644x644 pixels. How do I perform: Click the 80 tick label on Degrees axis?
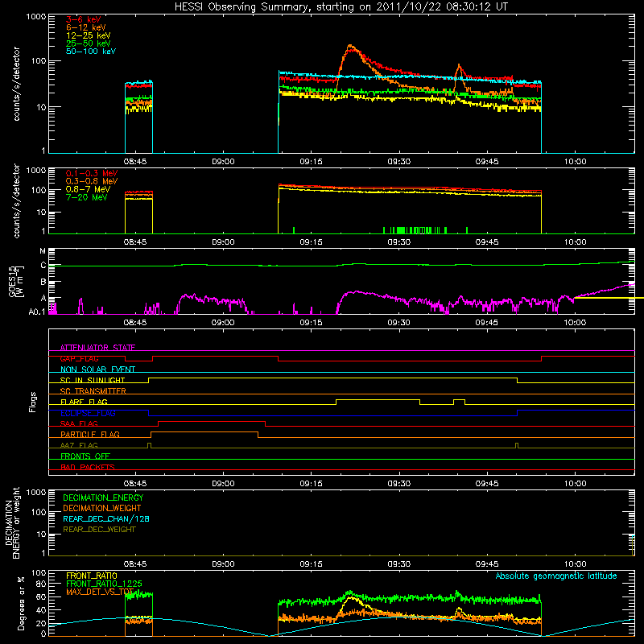(41, 584)
